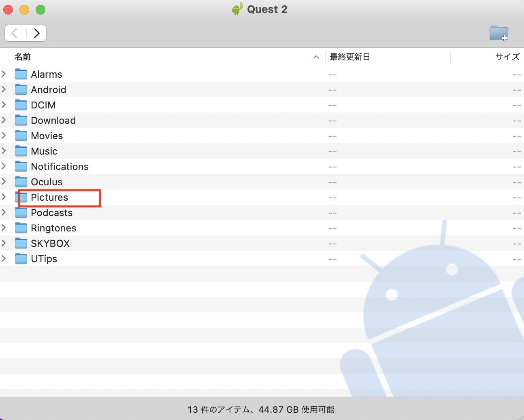Click the Ringtones folder icon
This screenshot has width=524, height=420.
tap(21, 228)
